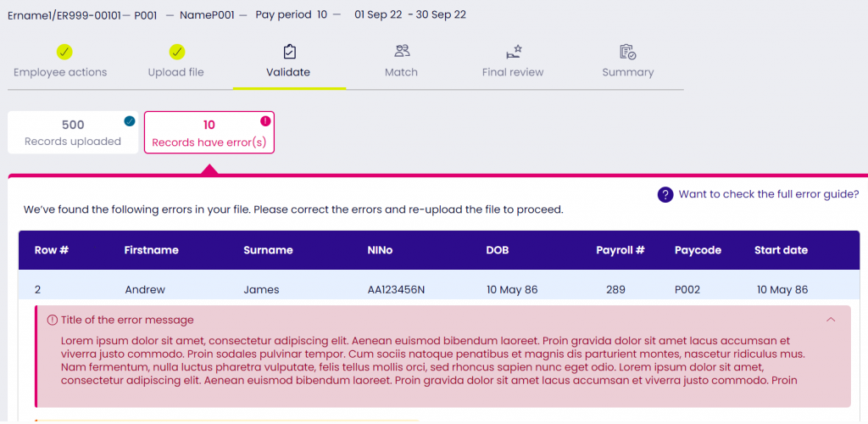Screen dimensions: 868x424
Task: Click the Employee actions checkmark icon
Action: 64,52
